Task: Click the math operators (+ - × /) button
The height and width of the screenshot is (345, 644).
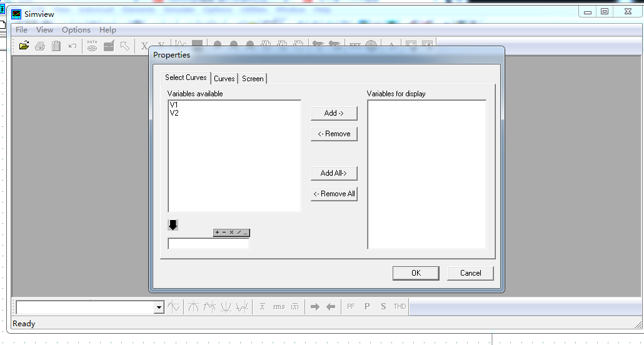Action: coord(231,232)
